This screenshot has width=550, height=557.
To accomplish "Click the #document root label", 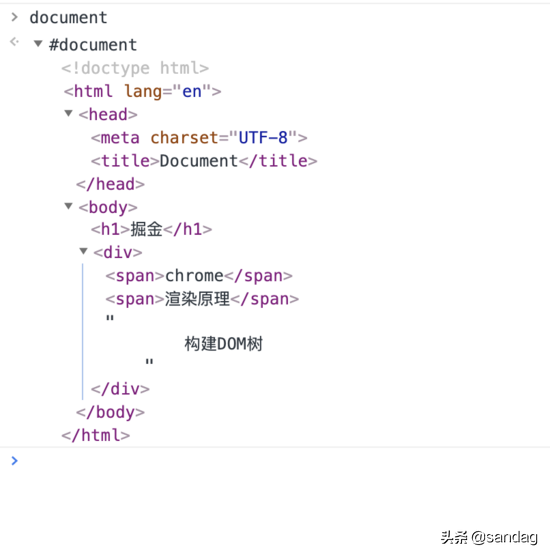I will tap(93, 45).
